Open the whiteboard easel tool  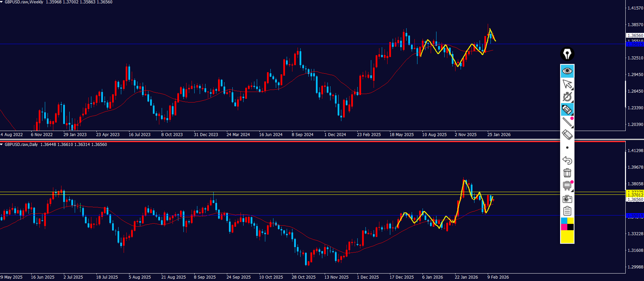tap(567, 186)
